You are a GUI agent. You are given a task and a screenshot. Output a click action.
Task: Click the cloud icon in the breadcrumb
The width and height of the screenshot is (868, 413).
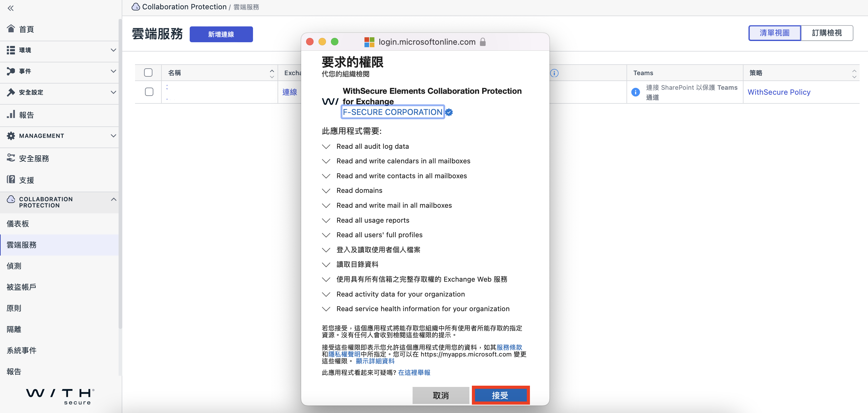[136, 7]
